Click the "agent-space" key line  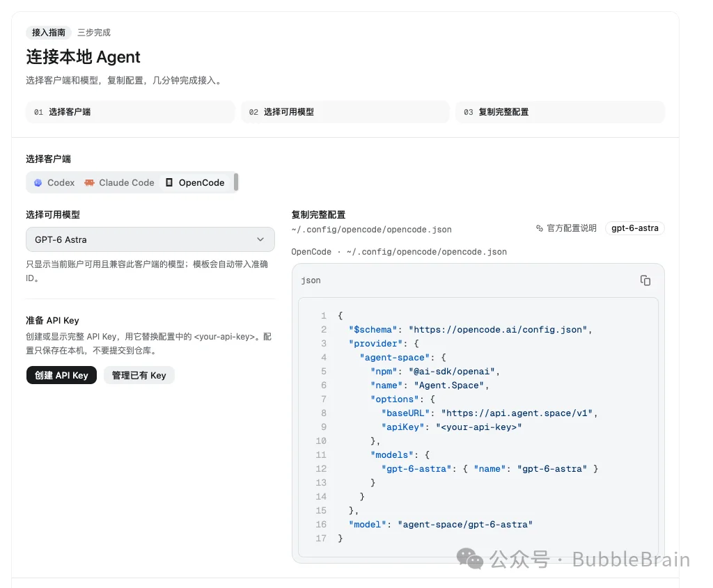click(403, 358)
